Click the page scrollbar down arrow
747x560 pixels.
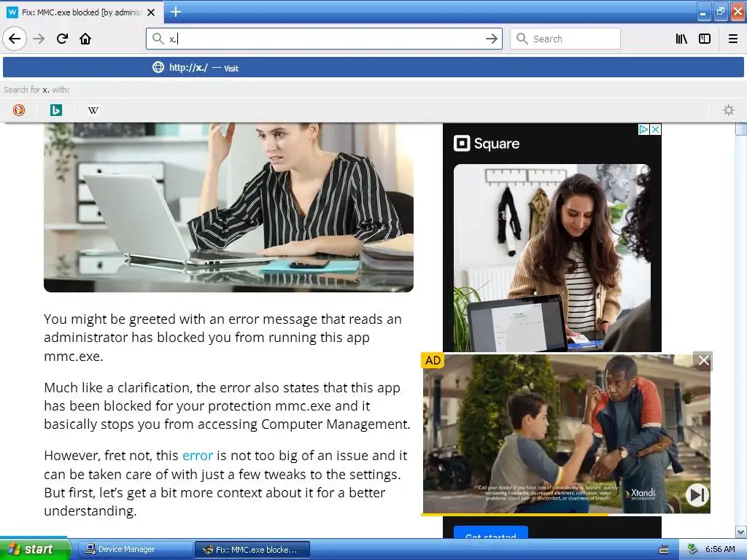[741, 532]
